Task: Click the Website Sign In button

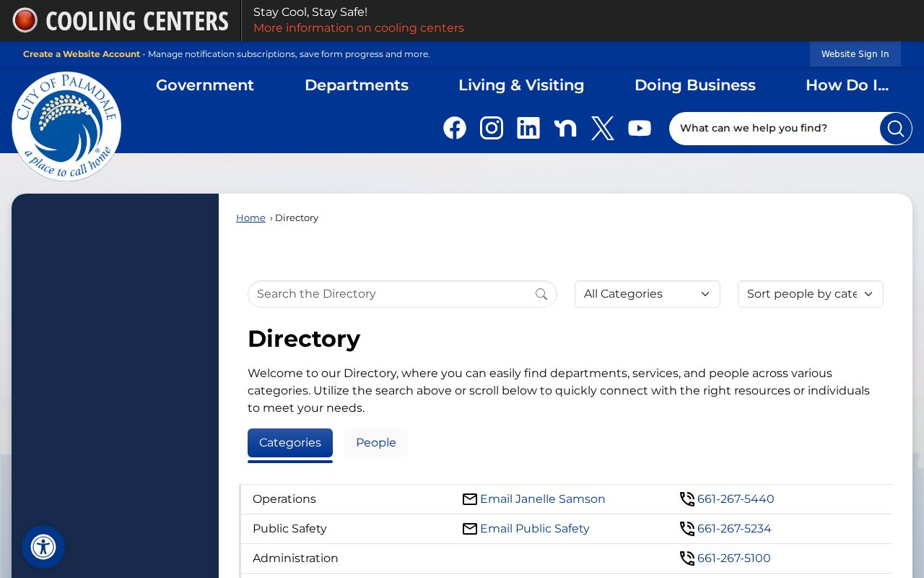Action: click(x=855, y=54)
